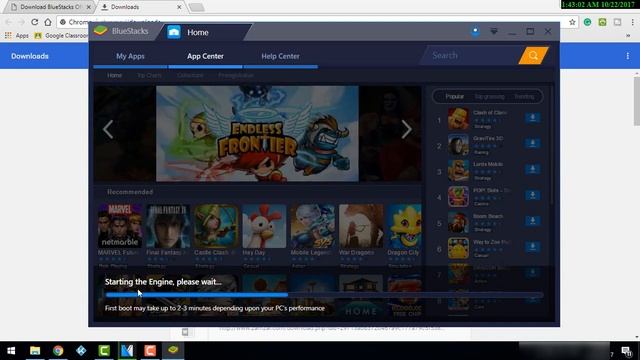Screen dimensions: 640x360
Task: Download Clash of Clans from ranking list
Action: coord(533,118)
